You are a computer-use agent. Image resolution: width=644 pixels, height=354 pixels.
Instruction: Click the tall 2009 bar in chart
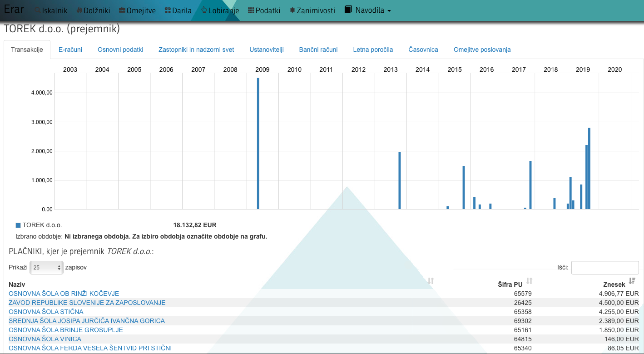coord(258,144)
